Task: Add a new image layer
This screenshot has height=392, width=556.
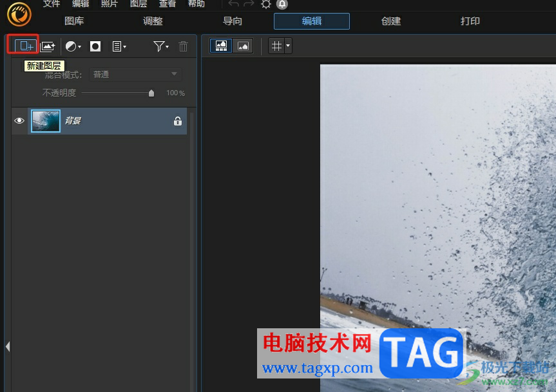Action: 48,46
